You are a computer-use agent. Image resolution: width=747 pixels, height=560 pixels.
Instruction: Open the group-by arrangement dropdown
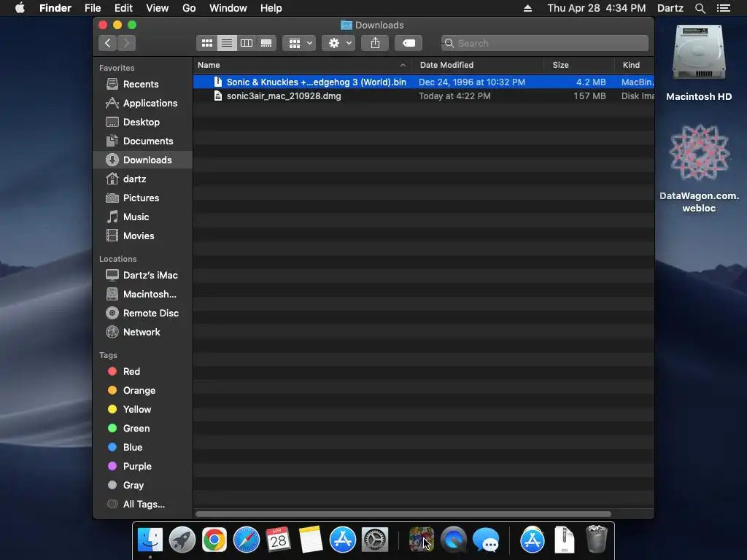tap(299, 43)
